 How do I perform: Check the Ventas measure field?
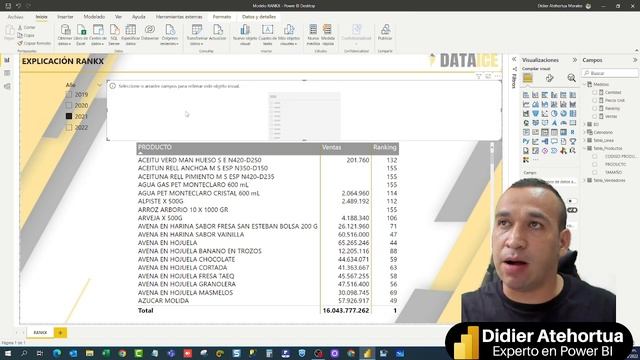pyautogui.click(x=595, y=116)
